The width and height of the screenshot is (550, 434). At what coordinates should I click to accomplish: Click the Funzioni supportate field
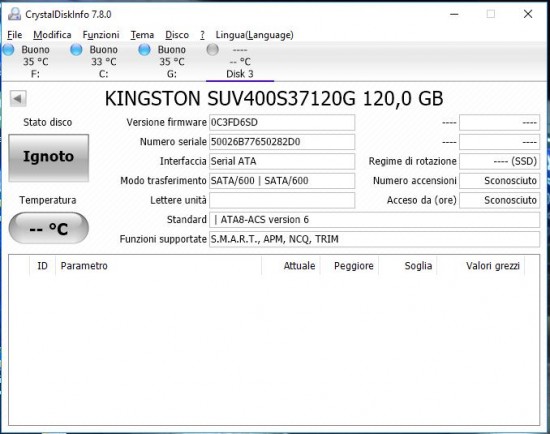click(x=374, y=239)
